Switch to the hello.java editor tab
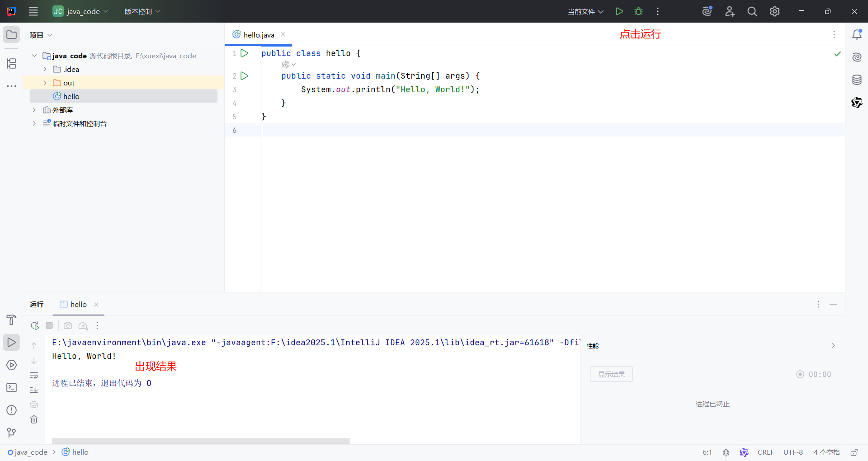This screenshot has height=461, width=868. (258, 35)
